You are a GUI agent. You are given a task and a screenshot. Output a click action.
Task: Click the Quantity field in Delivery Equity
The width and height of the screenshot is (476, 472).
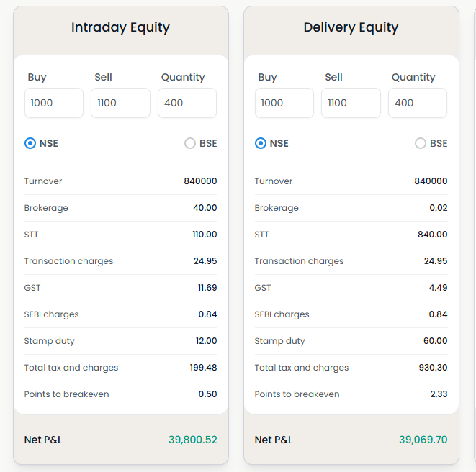coord(418,103)
